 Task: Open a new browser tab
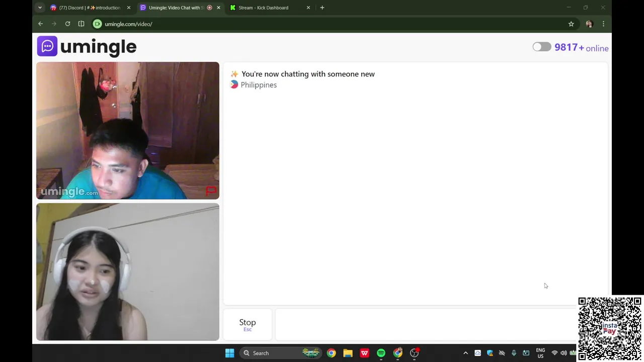coord(322,8)
